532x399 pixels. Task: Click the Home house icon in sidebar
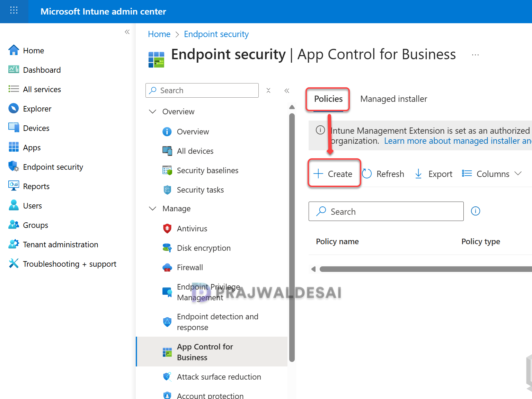[x=14, y=50]
